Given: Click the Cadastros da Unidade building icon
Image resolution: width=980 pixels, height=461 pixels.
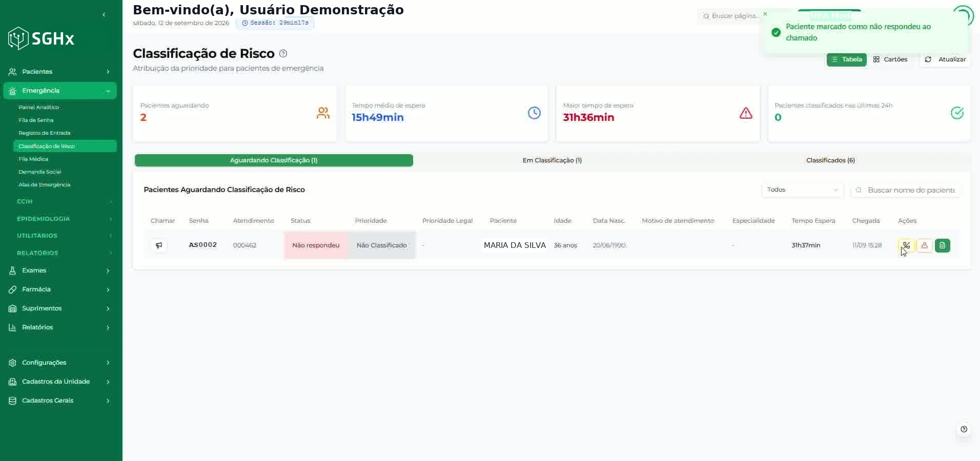Looking at the screenshot, I should (13, 382).
